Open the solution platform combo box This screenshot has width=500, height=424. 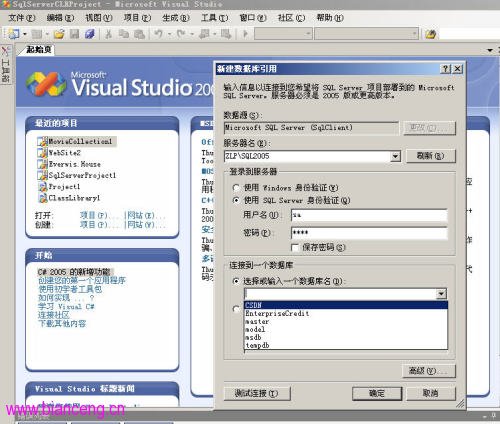pyautogui.click(x=366, y=34)
